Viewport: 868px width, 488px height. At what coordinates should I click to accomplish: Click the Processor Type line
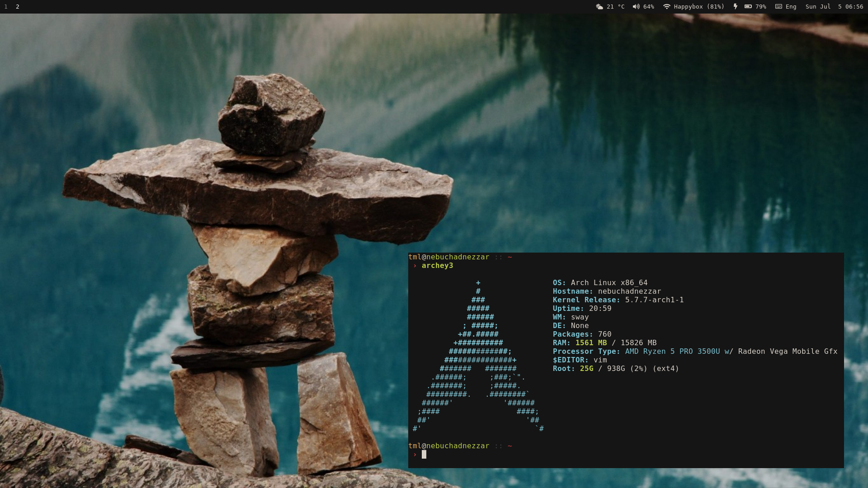[x=694, y=352]
